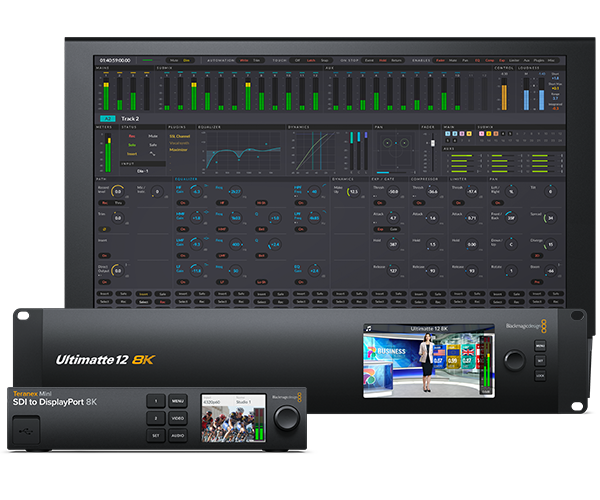
Task: Toggle the Exp enable button
Action: pyautogui.click(x=502, y=60)
